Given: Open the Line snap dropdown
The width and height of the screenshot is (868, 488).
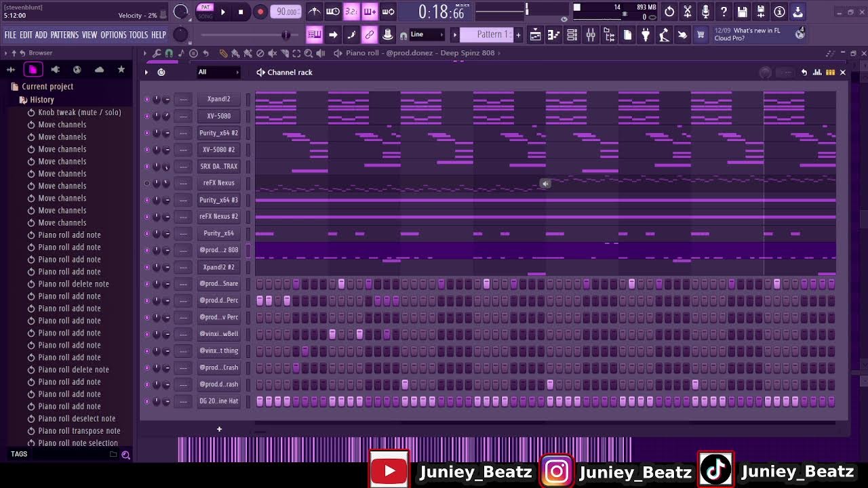Looking at the screenshot, I should pos(427,35).
